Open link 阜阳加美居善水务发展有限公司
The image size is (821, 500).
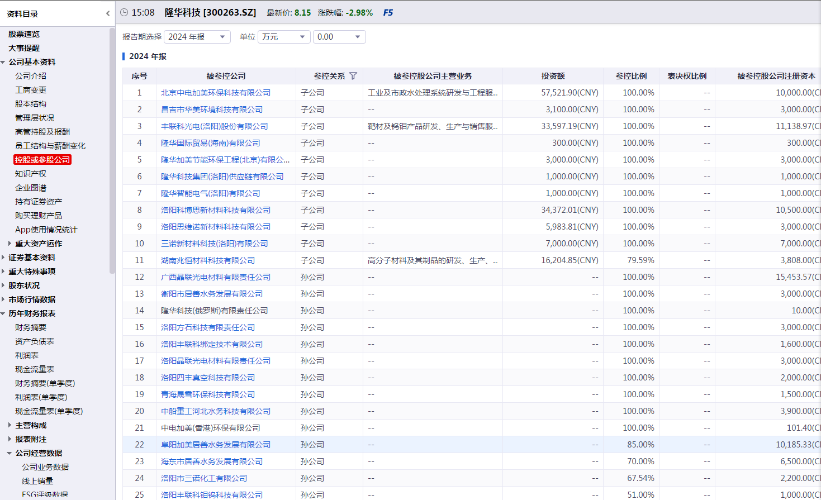216,445
